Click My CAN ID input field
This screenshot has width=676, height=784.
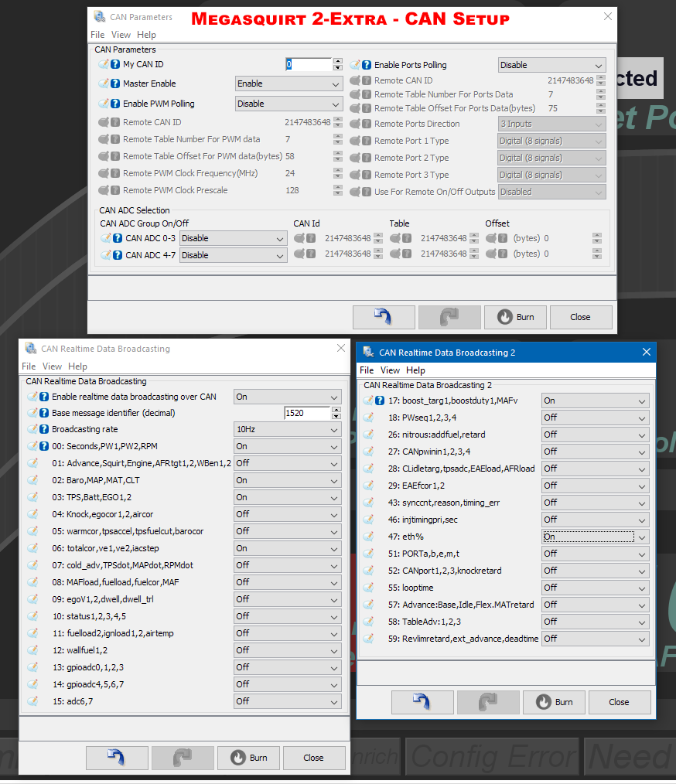309,64
